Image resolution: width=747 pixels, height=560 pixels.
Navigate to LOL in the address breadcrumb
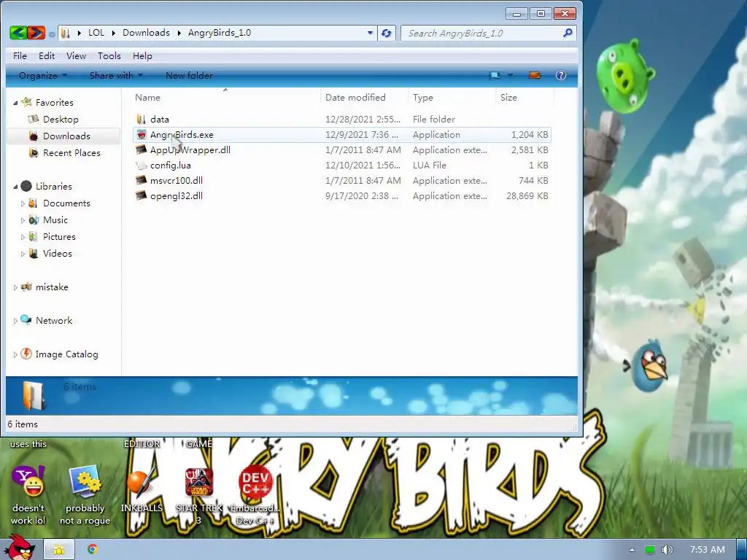tap(96, 32)
